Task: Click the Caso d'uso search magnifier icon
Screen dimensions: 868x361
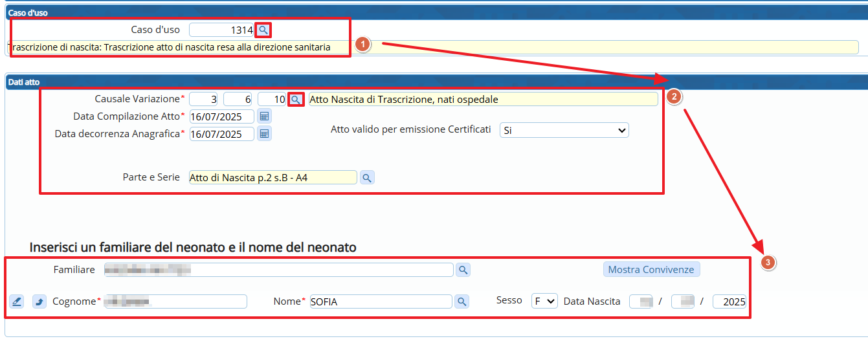Action: [263, 30]
